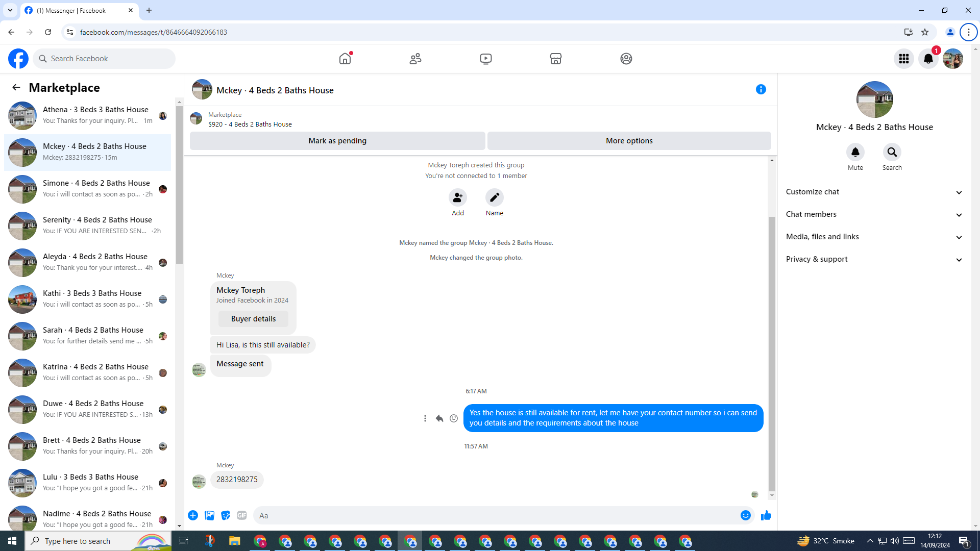The height and width of the screenshot is (551, 980).
Task: Open the Marketplace icon in top navigation
Action: pos(555,59)
